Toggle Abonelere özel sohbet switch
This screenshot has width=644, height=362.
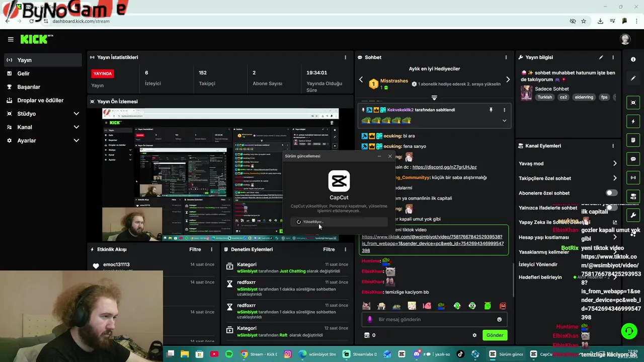click(611, 193)
